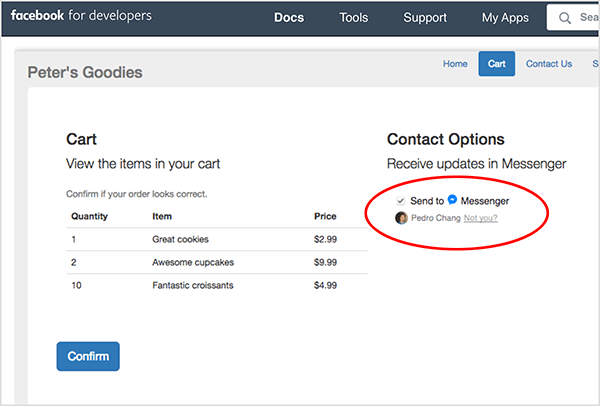The height and width of the screenshot is (406, 600).
Task: Click Pedro Chang's profile picture
Action: 401,218
